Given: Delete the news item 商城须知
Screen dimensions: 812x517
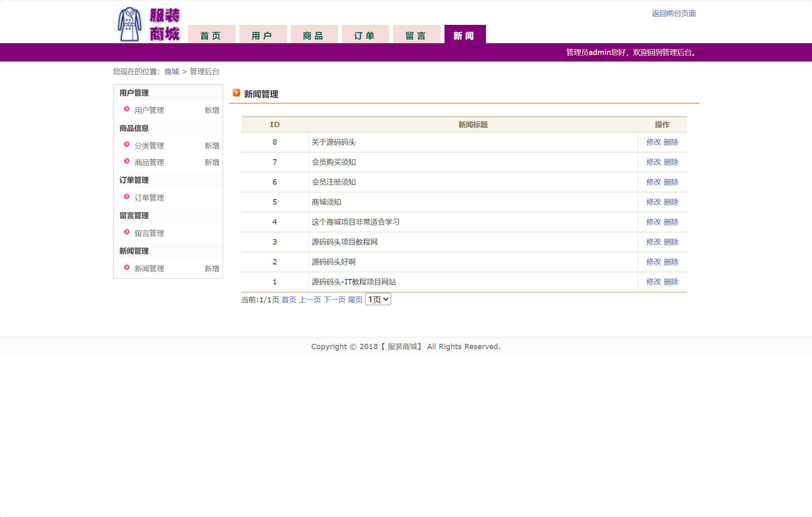Looking at the screenshot, I should [671, 202].
